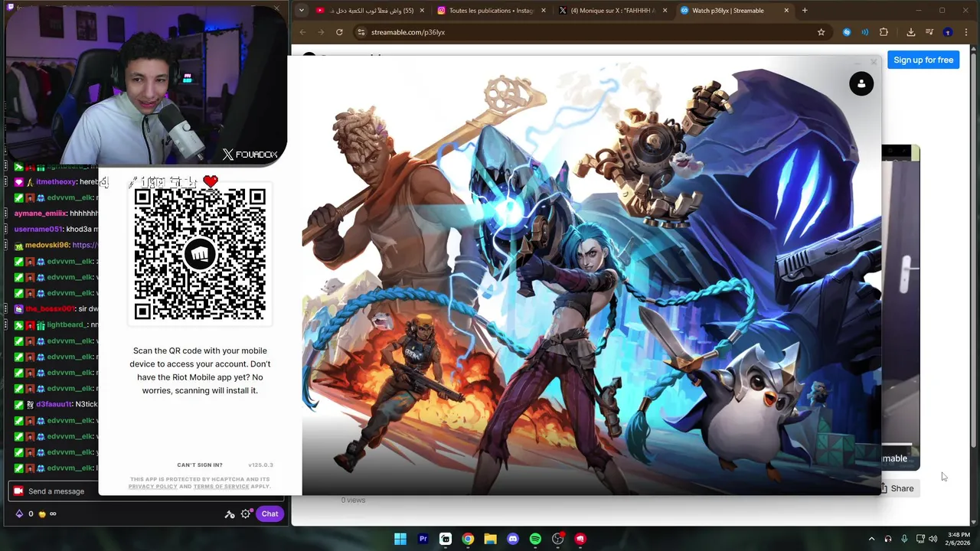
Task: Bookmark this page with star icon
Action: tap(821, 32)
